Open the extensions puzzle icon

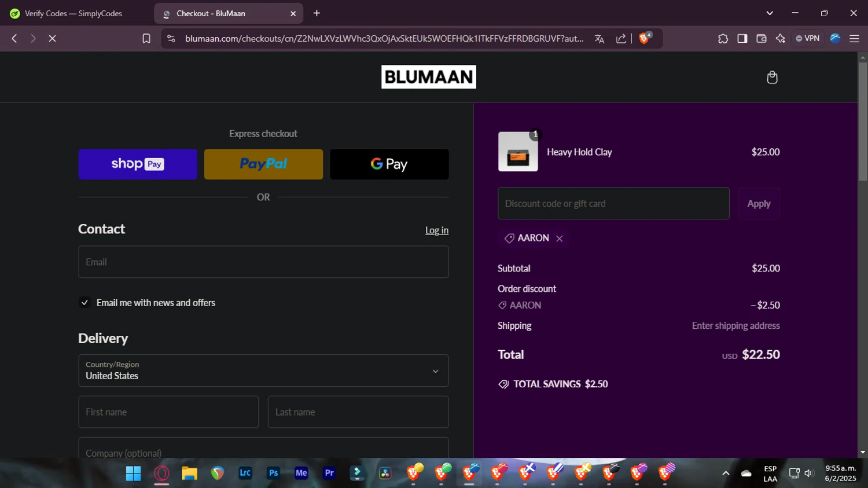coord(723,39)
